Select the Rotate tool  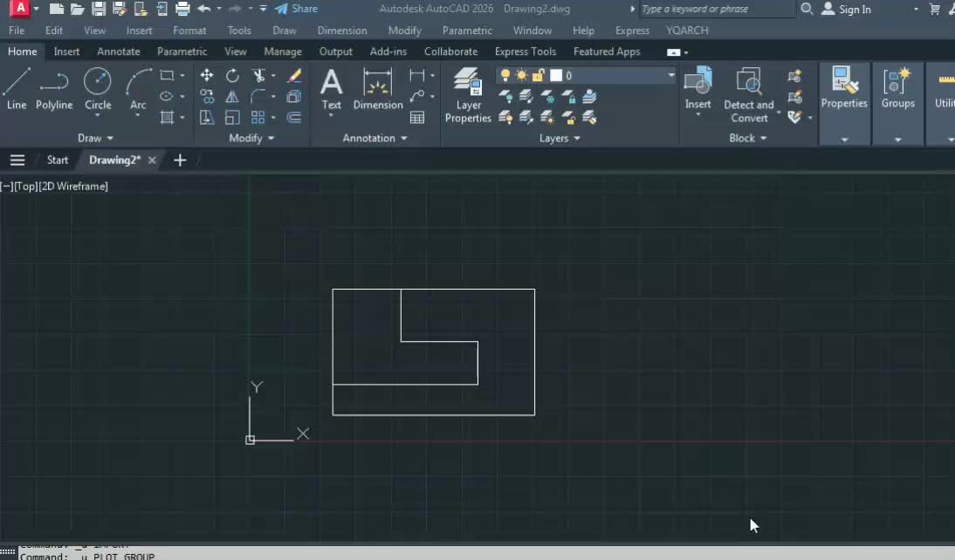232,76
